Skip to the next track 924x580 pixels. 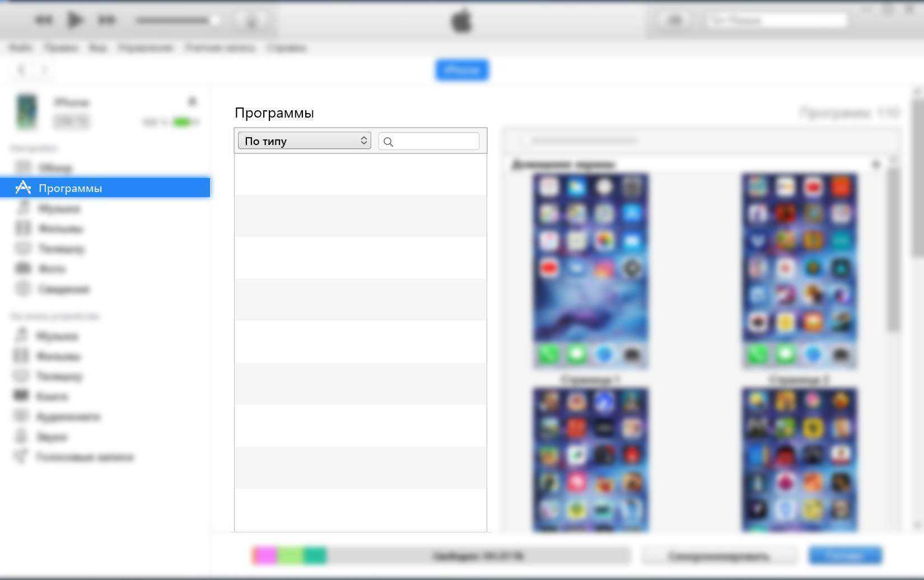click(x=106, y=21)
